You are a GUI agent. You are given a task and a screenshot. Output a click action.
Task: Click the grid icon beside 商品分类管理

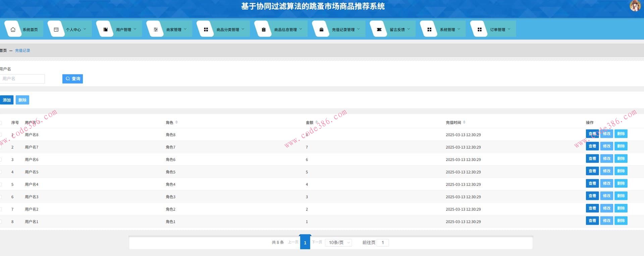coord(206,30)
